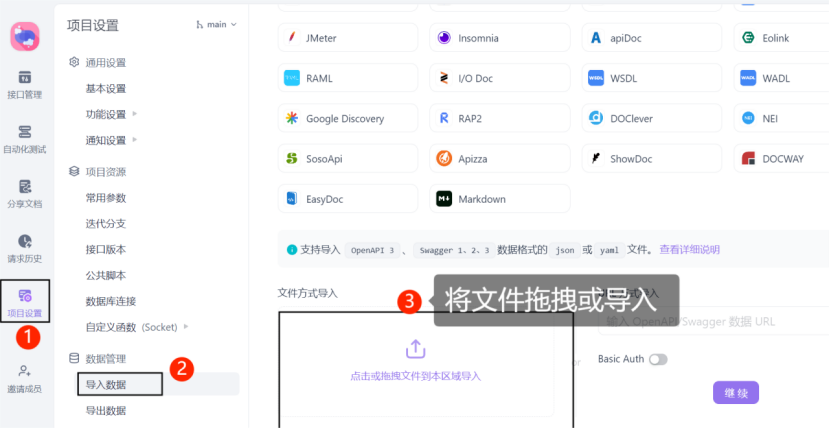The height and width of the screenshot is (428, 830).
Task: Click the 项目设置 panel title
Action: pos(93,25)
